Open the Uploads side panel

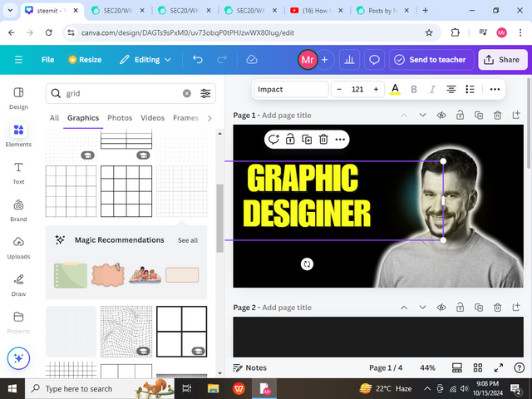click(18, 248)
